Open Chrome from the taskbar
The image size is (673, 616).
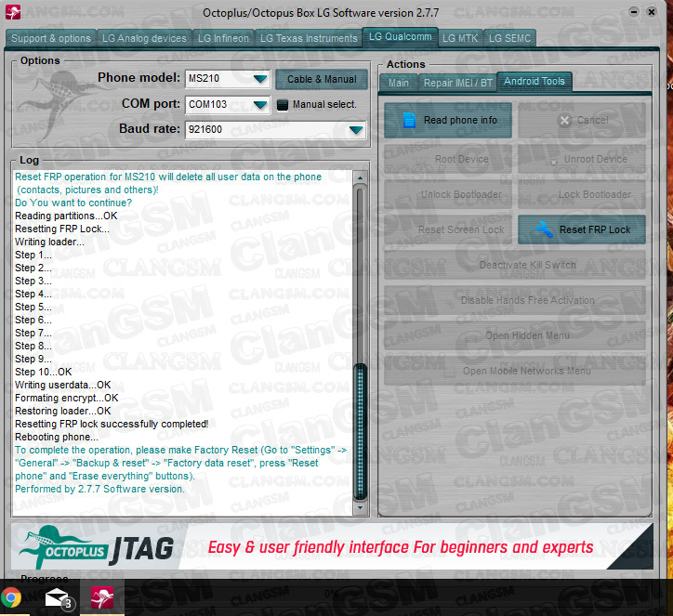click(11, 597)
